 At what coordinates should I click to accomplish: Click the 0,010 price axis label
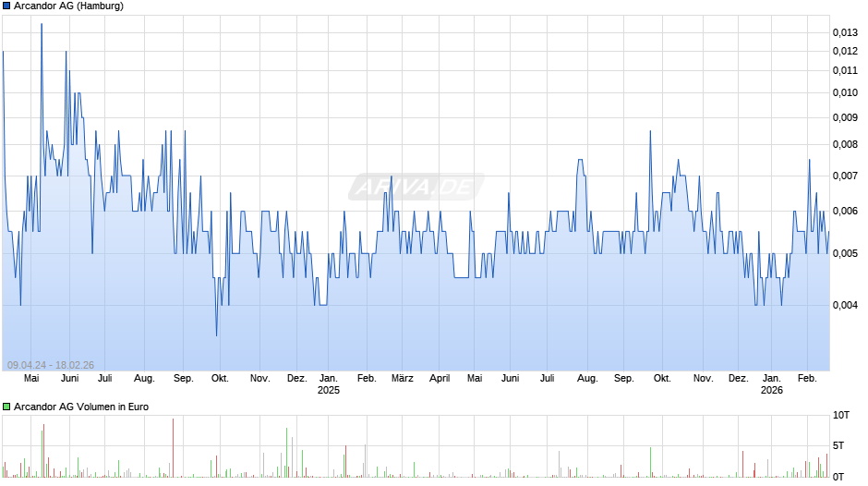point(845,92)
